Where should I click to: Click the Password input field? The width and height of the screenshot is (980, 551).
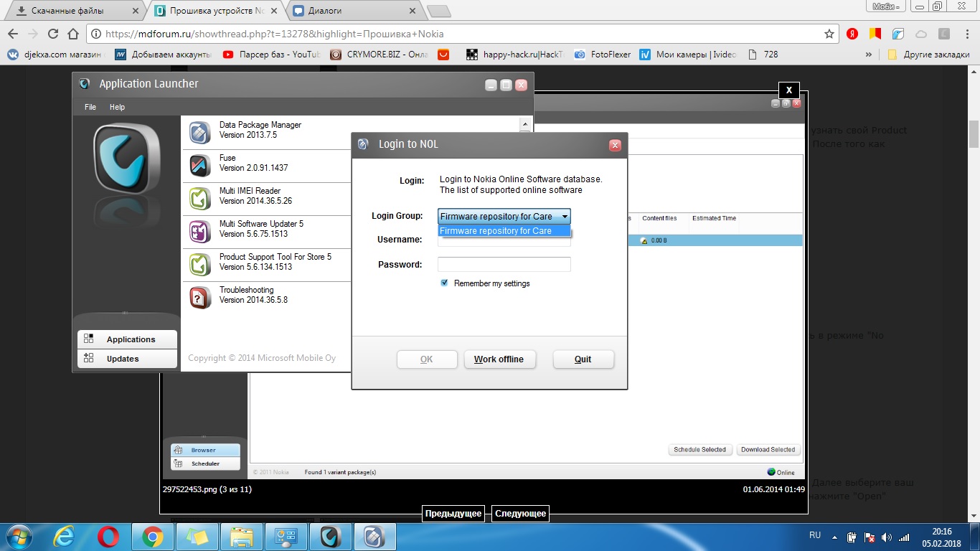(x=504, y=265)
